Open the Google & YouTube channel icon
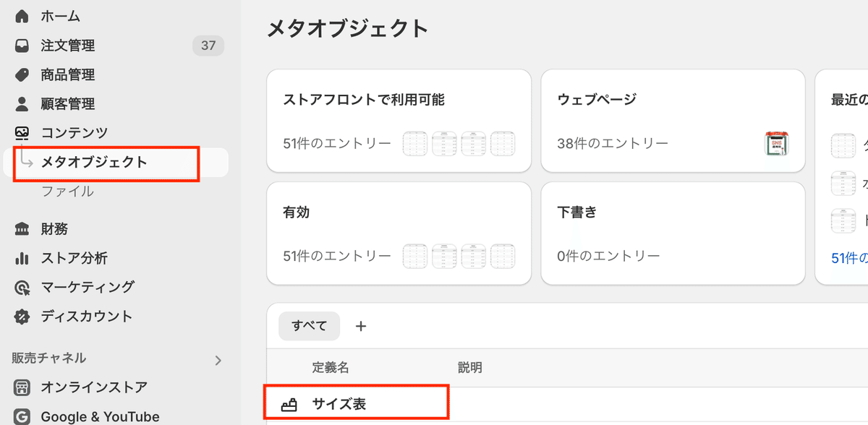The height and width of the screenshot is (425, 868). [22, 416]
